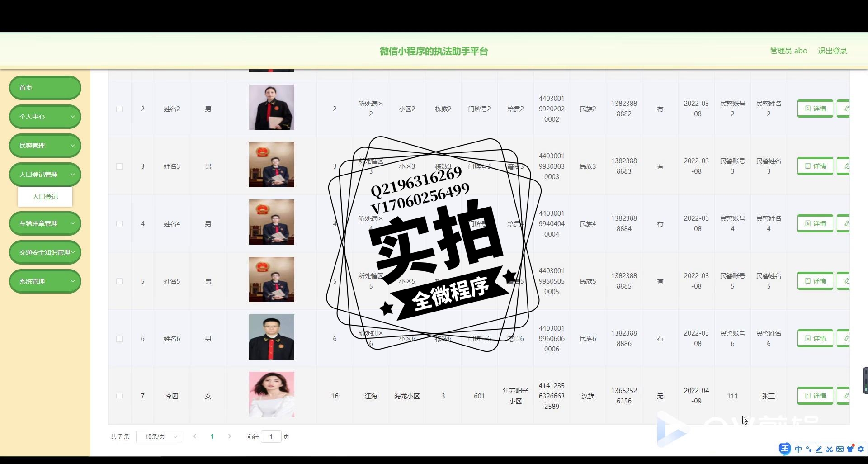The height and width of the screenshot is (464, 868).
Task: Click the 前往 page number input field
Action: (x=271, y=436)
